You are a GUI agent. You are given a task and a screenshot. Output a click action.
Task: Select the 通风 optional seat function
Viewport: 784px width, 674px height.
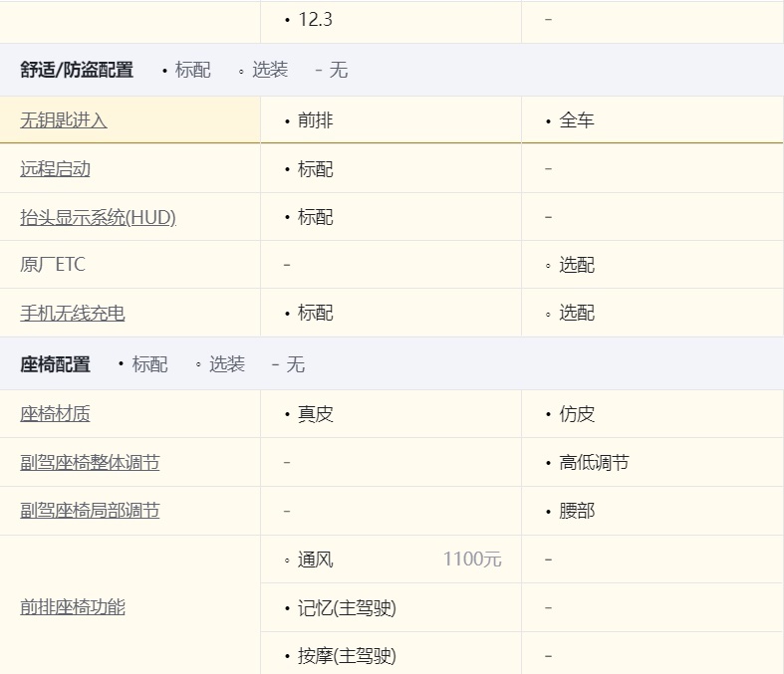315,560
